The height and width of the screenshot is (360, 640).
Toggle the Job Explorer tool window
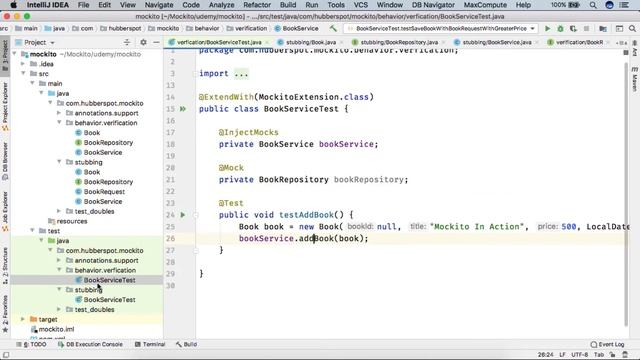pyautogui.click(x=5, y=211)
